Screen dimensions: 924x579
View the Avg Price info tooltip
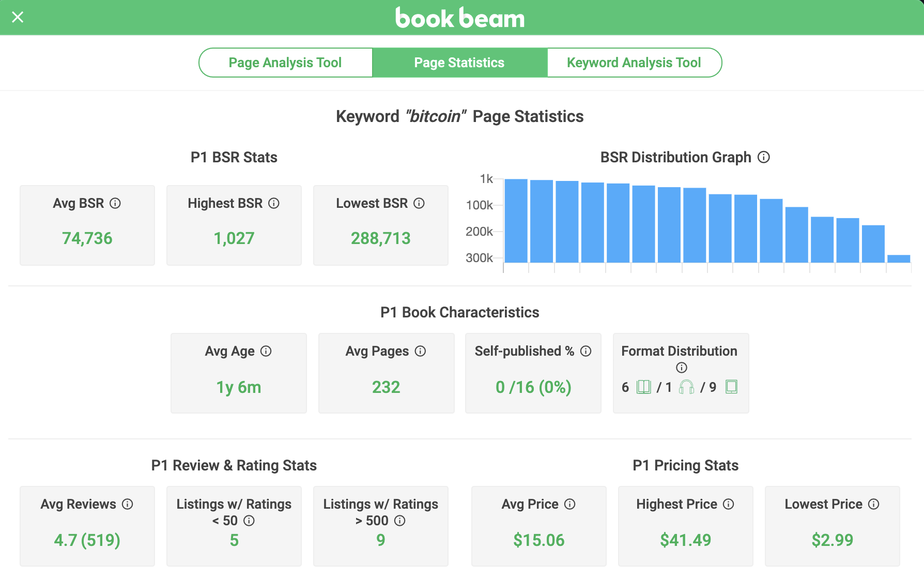pyautogui.click(x=570, y=505)
